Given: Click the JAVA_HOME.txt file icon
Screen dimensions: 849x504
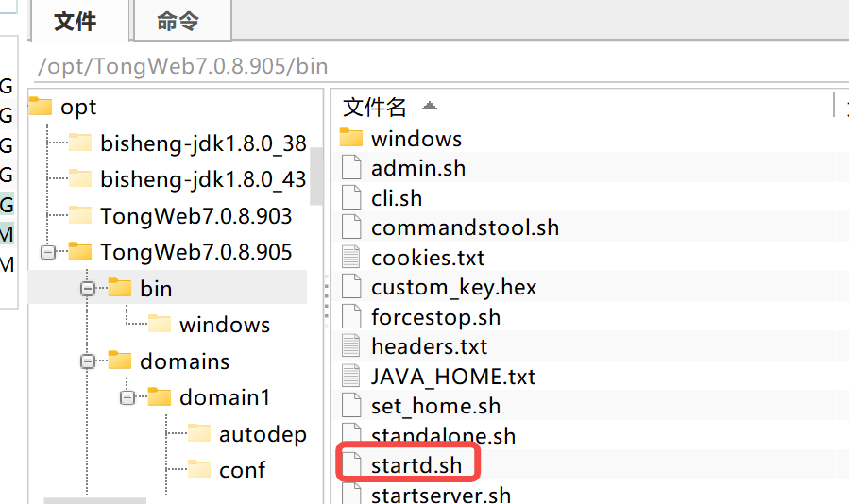Looking at the screenshot, I should tap(351, 376).
